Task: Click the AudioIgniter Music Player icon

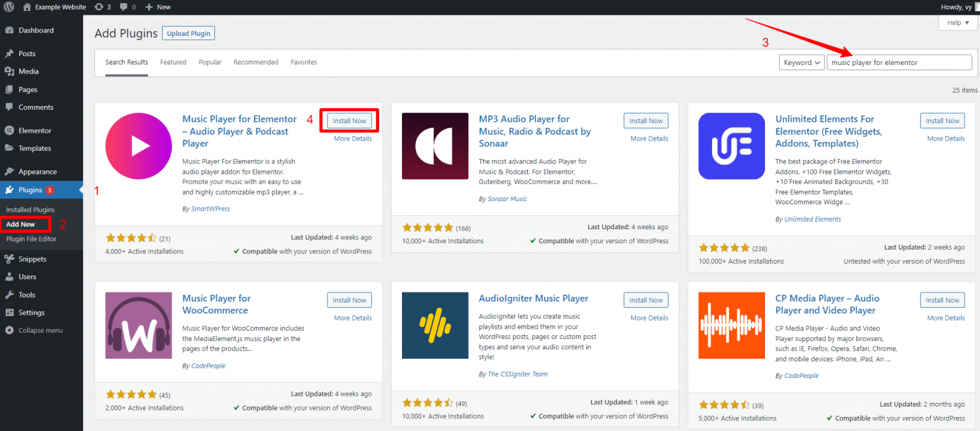Action: point(435,326)
